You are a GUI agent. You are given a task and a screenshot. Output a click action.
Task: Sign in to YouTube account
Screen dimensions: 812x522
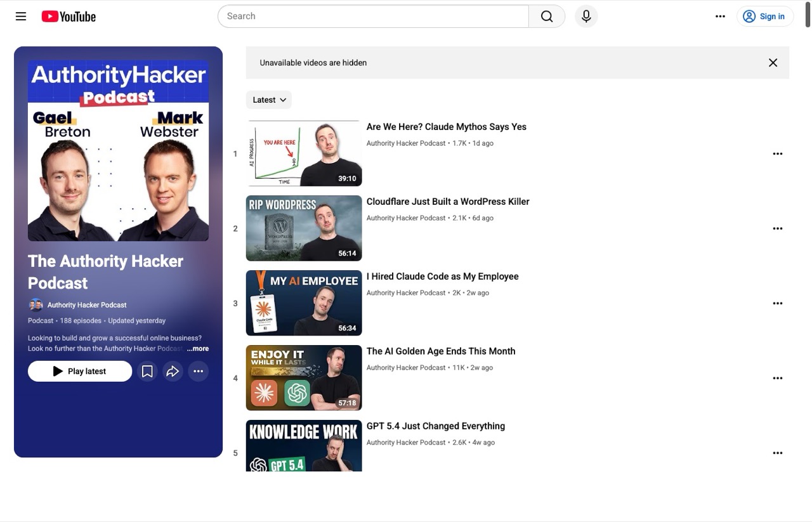tap(764, 16)
